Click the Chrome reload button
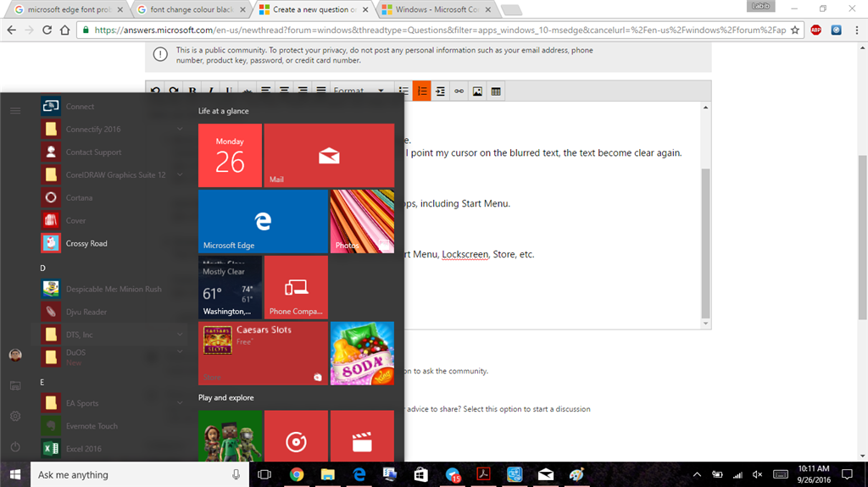 (x=47, y=30)
